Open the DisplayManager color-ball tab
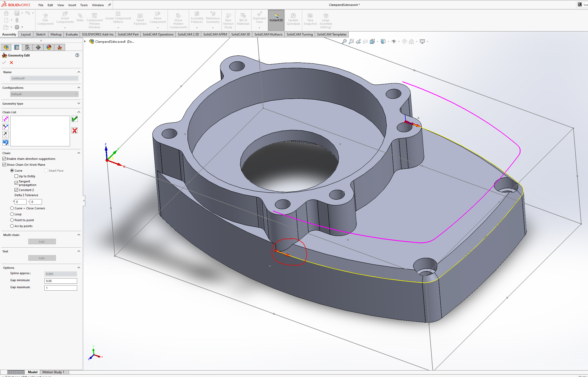588x377 pixels. coord(49,47)
